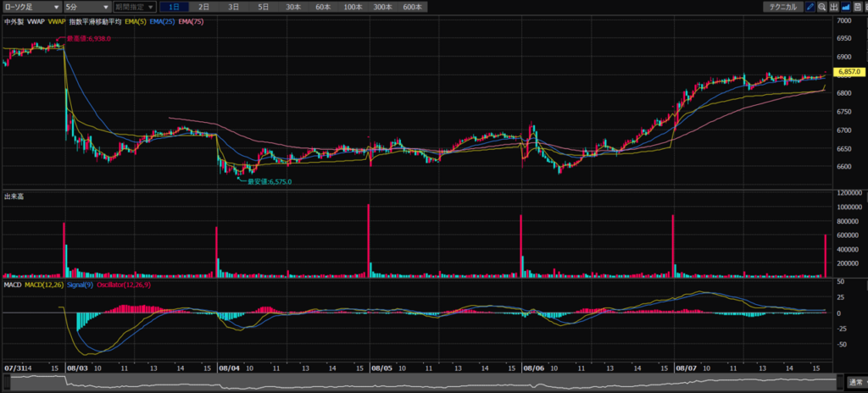Select the 30本 bar count tab
The image size is (868, 393).
293,7
